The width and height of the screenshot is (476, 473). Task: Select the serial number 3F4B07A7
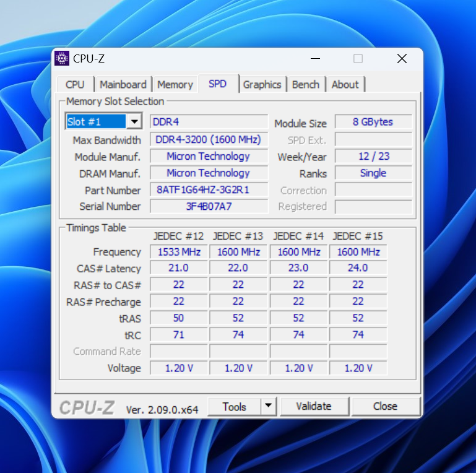[x=209, y=206]
